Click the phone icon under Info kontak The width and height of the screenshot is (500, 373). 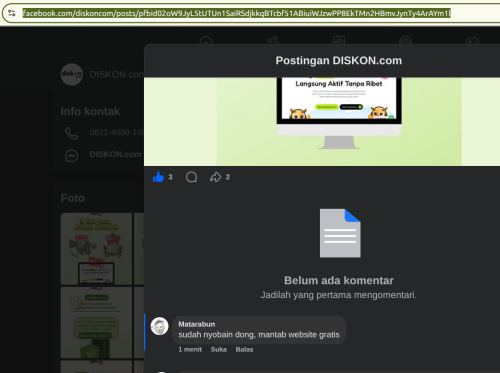[x=72, y=133]
